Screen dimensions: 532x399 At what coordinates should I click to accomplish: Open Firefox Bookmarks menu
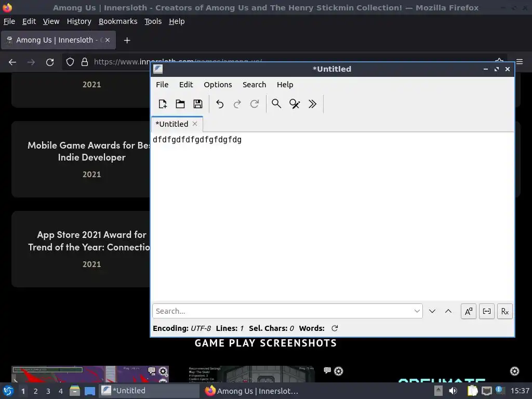118,21
